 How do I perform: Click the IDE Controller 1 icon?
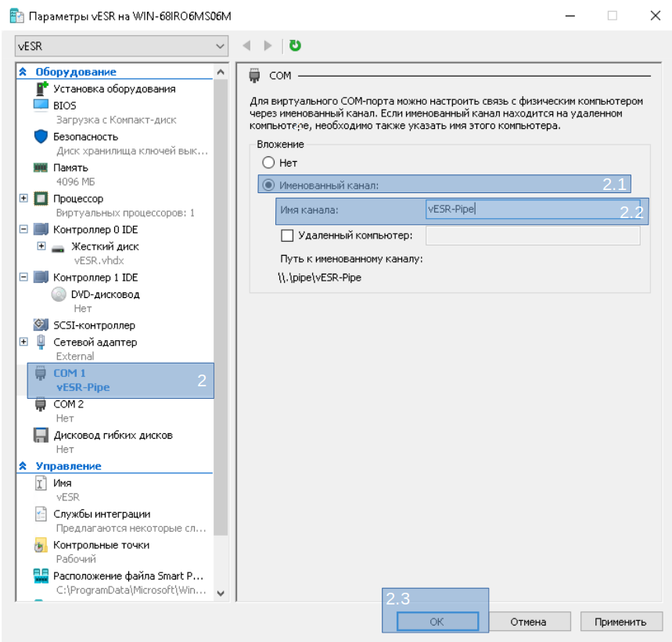[41, 278]
